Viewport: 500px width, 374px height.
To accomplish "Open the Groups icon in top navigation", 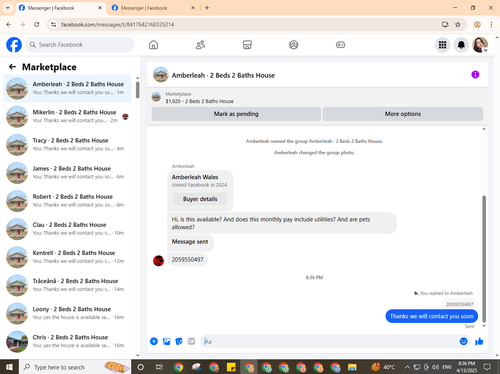I will [294, 45].
